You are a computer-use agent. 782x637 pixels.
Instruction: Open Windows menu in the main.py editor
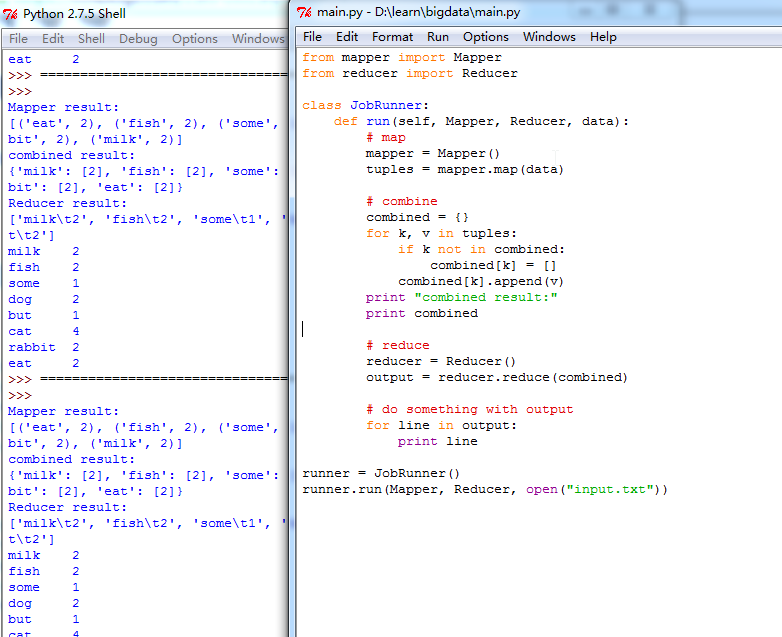click(549, 37)
